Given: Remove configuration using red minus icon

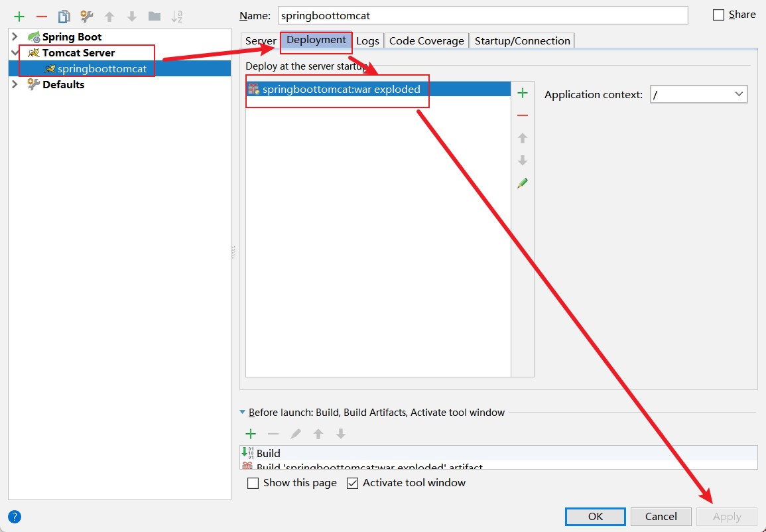Looking at the screenshot, I should pos(42,17).
